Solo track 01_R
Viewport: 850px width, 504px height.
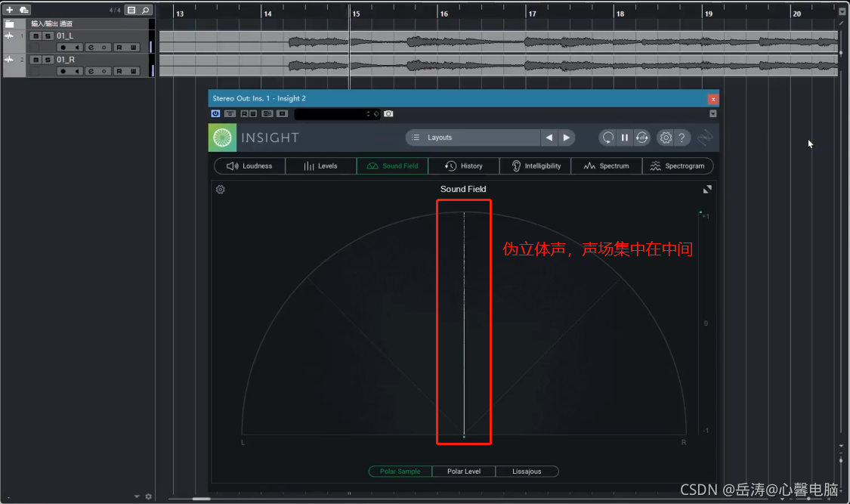point(48,60)
